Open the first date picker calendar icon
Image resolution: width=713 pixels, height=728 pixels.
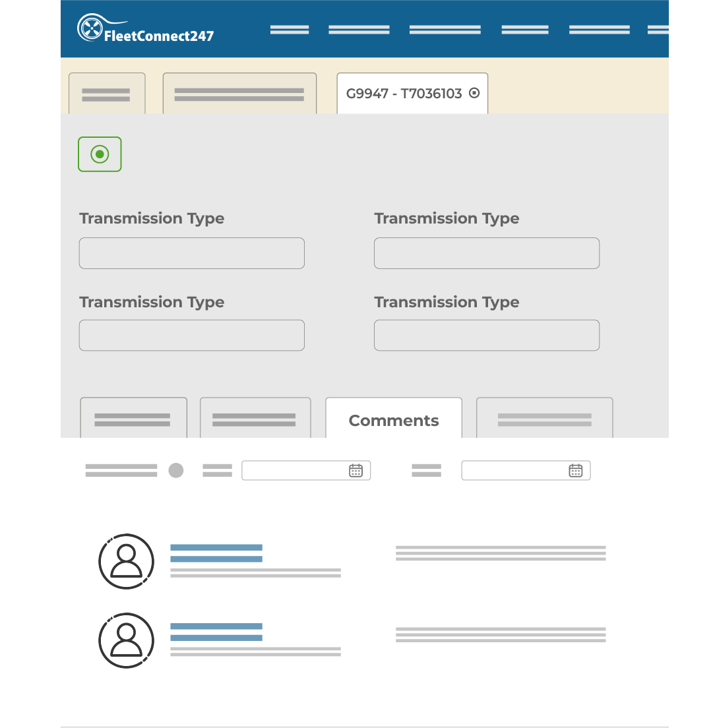click(356, 470)
